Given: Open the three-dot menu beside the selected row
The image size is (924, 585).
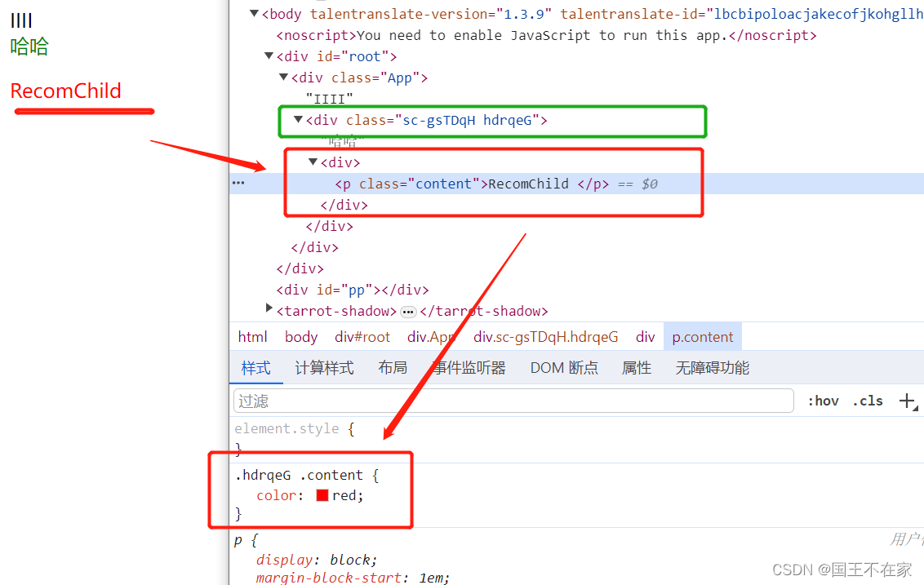Looking at the screenshot, I should pos(238,183).
